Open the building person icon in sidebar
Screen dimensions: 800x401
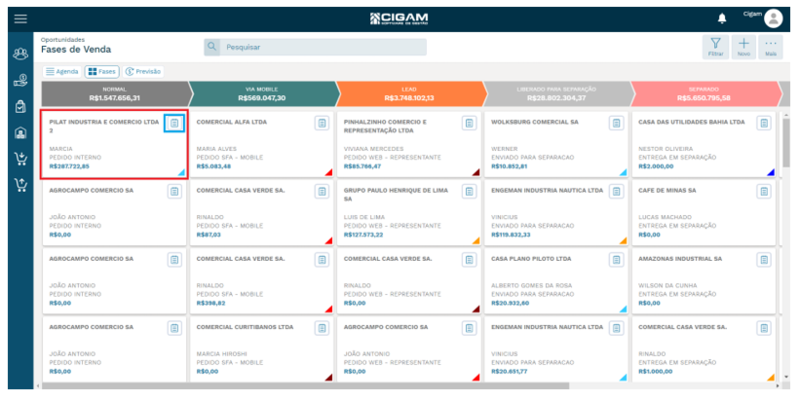coord(20,133)
